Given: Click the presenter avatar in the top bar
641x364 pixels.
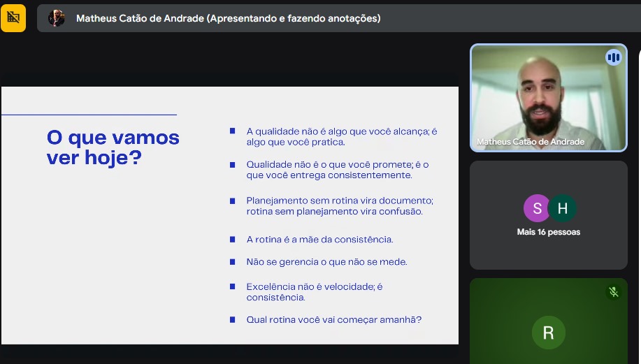Looking at the screenshot, I should coord(57,18).
